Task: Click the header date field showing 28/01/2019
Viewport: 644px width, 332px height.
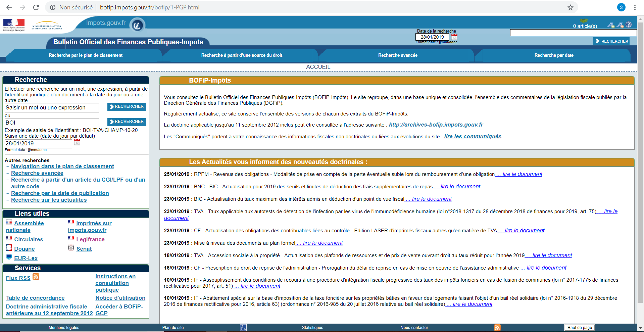Action: pyautogui.click(x=432, y=37)
